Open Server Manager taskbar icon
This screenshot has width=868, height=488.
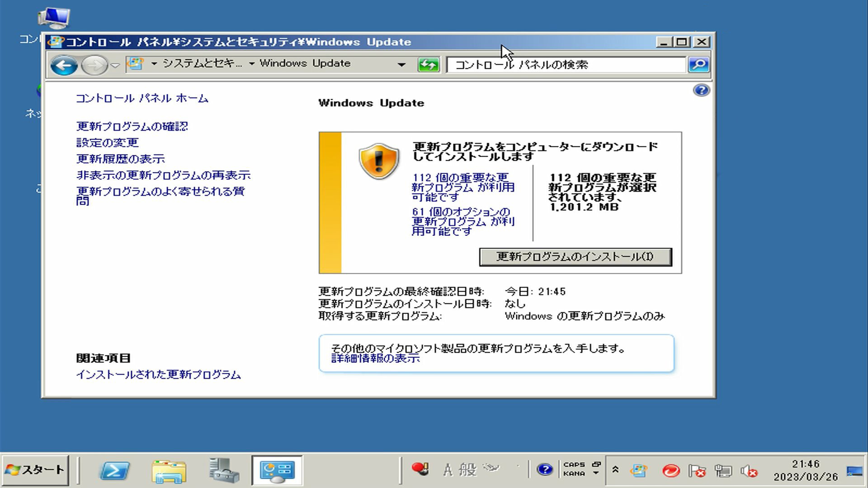pos(224,470)
